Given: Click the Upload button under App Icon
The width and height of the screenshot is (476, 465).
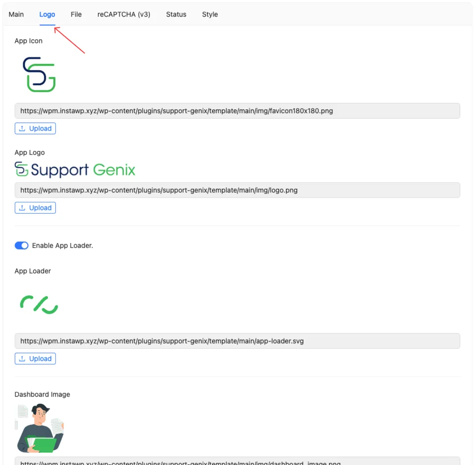Looking at the screenshot, I should [x=35, y=128].
